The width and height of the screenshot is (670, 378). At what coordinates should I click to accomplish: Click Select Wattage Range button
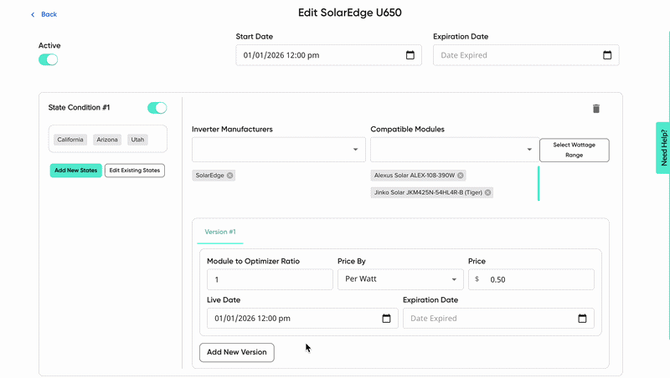click(x=574, y=150)
